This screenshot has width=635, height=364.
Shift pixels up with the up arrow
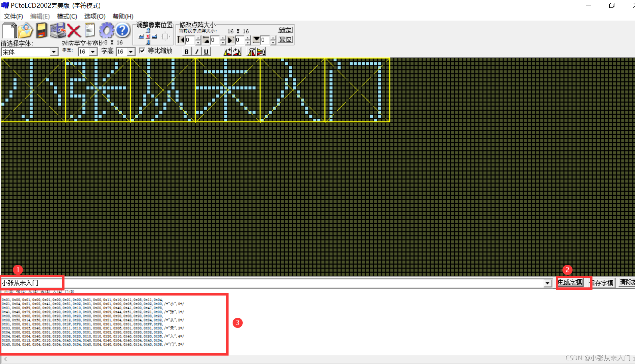click(x=148, y=30)
